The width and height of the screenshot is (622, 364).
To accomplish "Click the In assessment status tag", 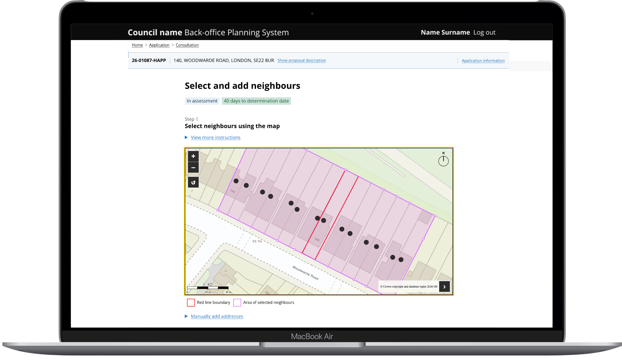I will pos(202,101).
